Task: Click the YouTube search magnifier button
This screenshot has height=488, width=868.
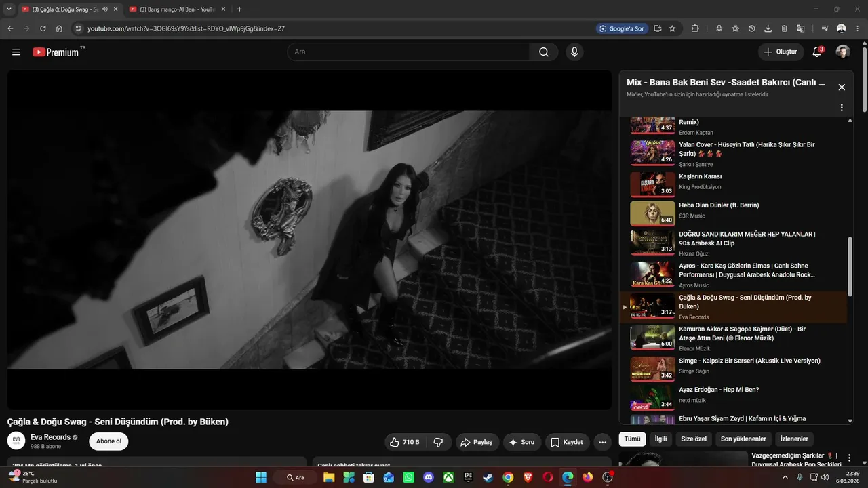Action: [544, 52]
